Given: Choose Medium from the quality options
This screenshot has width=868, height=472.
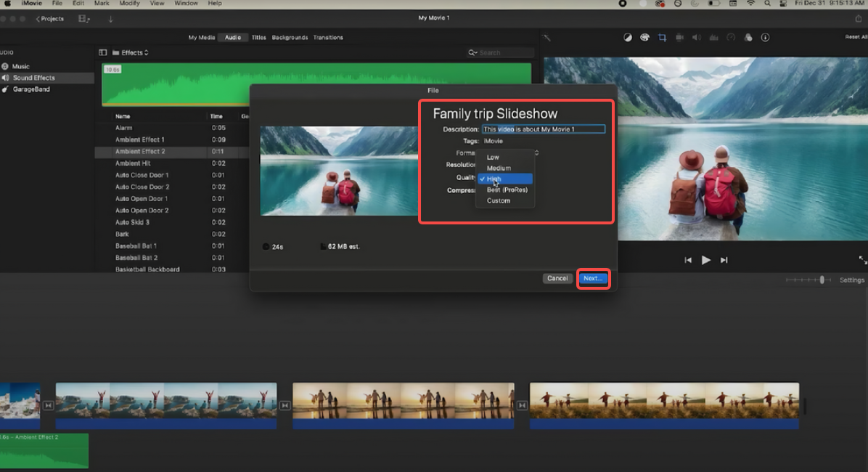Looking at the screenshot, I should pyautogui.click(x=498, y=168).
